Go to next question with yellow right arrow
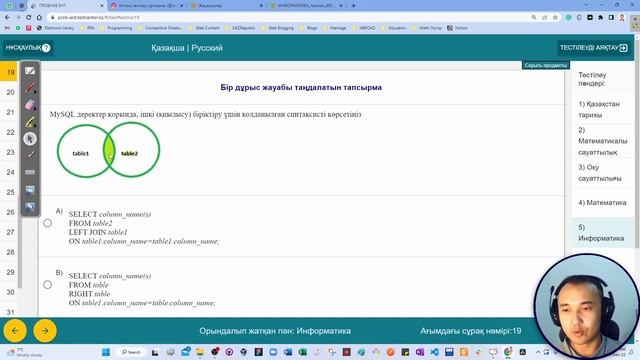Viewport: 640px width, 360px height. coord(45,331)
